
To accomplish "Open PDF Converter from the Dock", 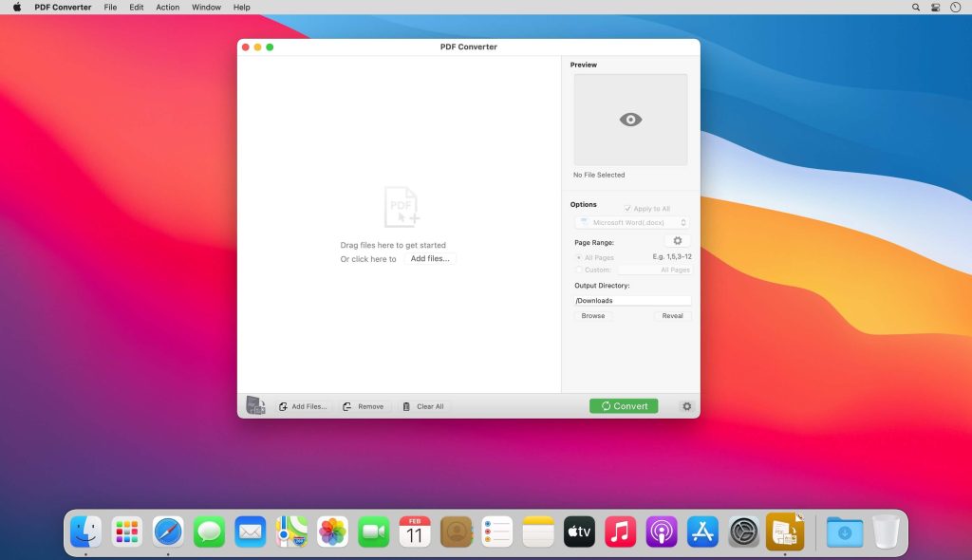I will [x=783, y=532].
